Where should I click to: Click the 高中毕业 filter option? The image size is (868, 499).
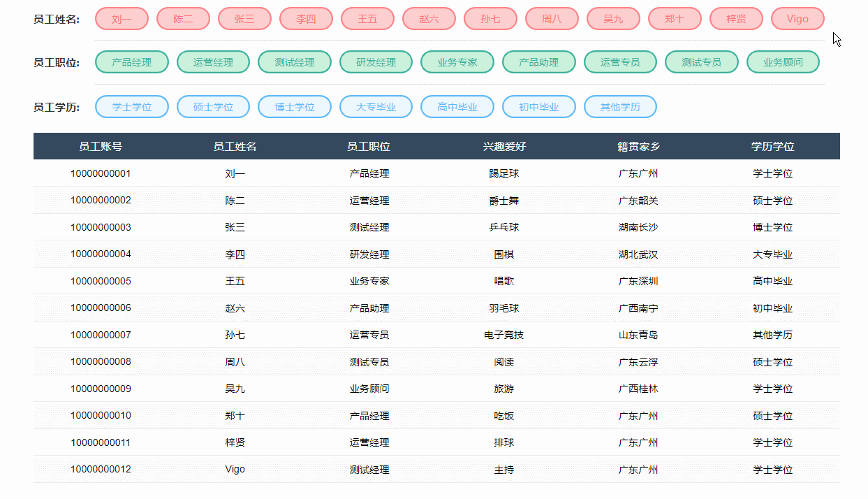click(x=457, y=106)
